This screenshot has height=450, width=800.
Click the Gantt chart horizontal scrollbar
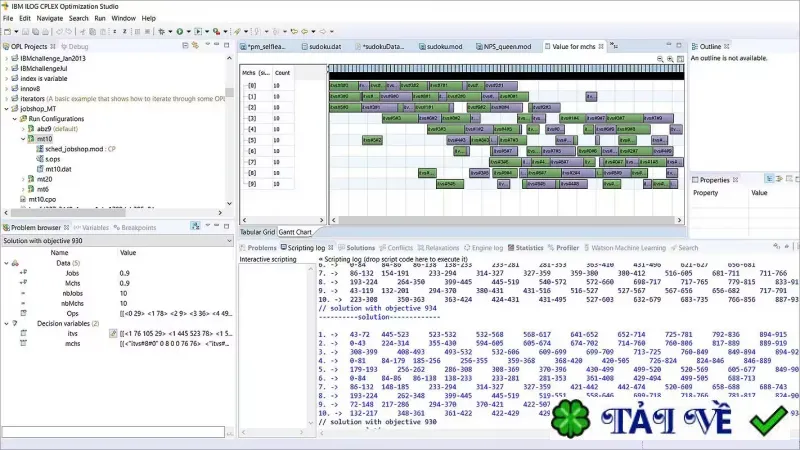(506, 220)
